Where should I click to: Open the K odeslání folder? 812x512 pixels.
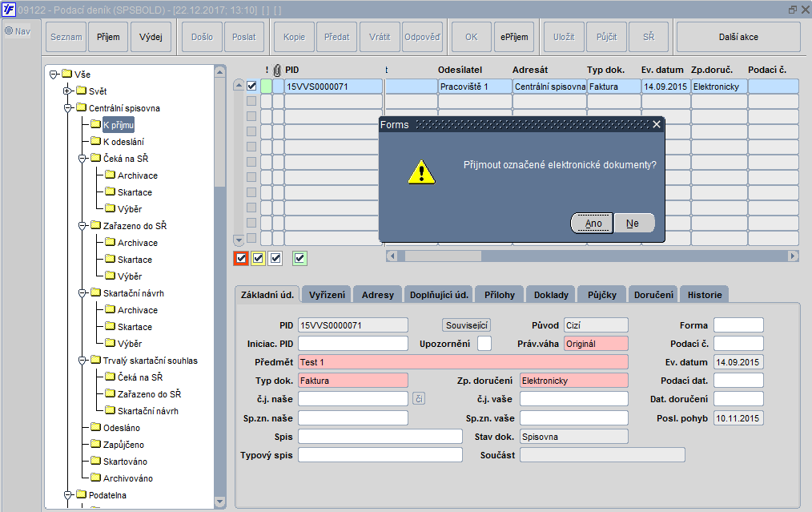point(123,142)
